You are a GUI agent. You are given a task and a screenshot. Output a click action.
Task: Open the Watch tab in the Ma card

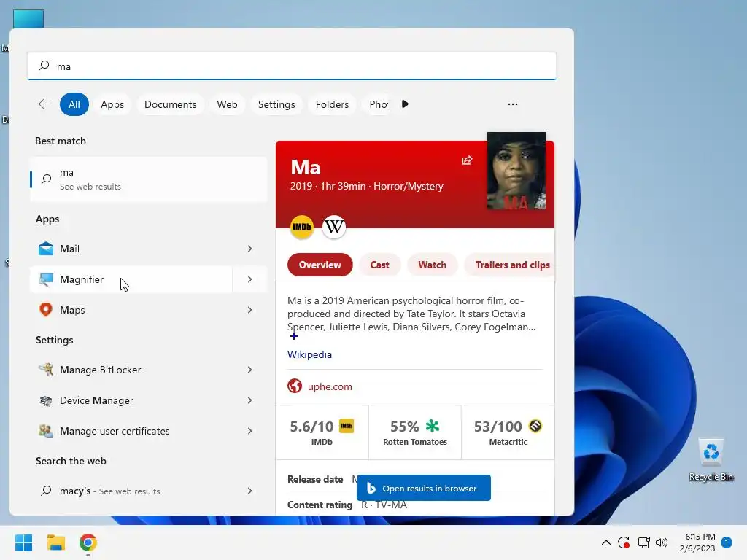[x=432, y=265]
